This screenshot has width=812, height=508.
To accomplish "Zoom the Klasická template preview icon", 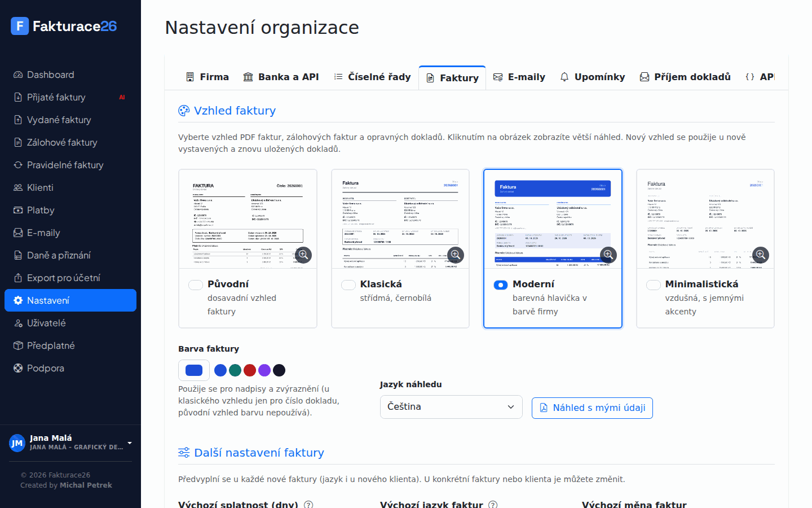I will coord(456,255).
